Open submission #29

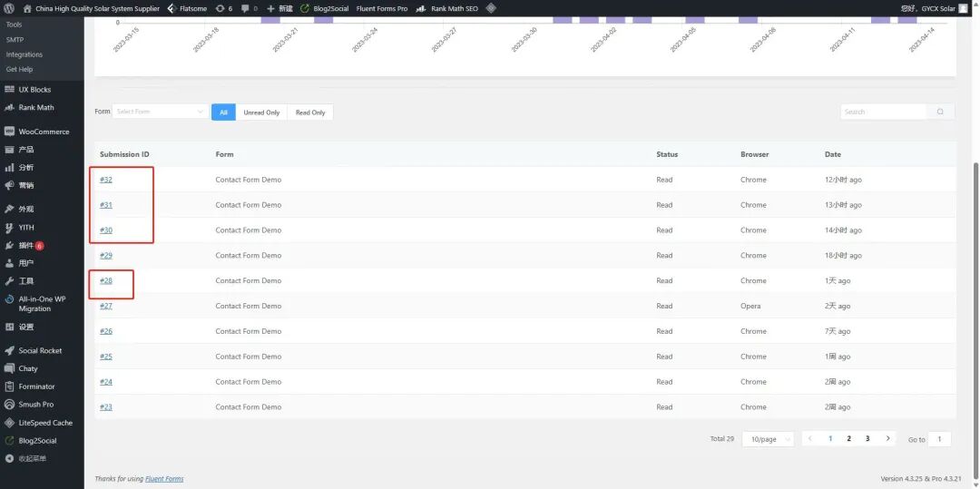(106, 256)
